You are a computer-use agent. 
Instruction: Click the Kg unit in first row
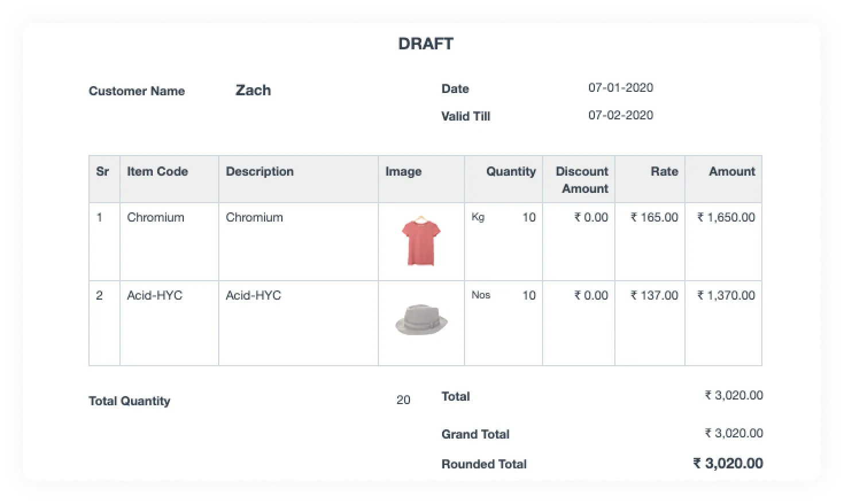point(478,217)
